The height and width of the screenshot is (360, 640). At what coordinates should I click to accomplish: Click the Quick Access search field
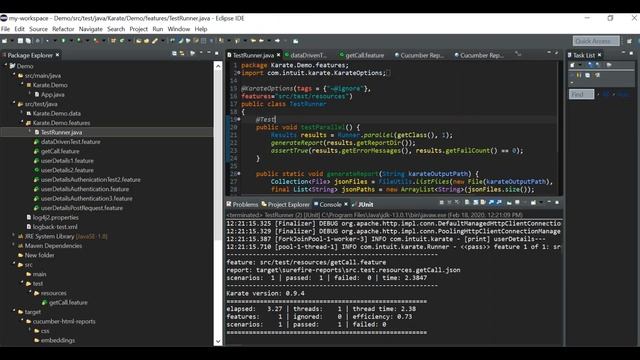coord(596,41)
